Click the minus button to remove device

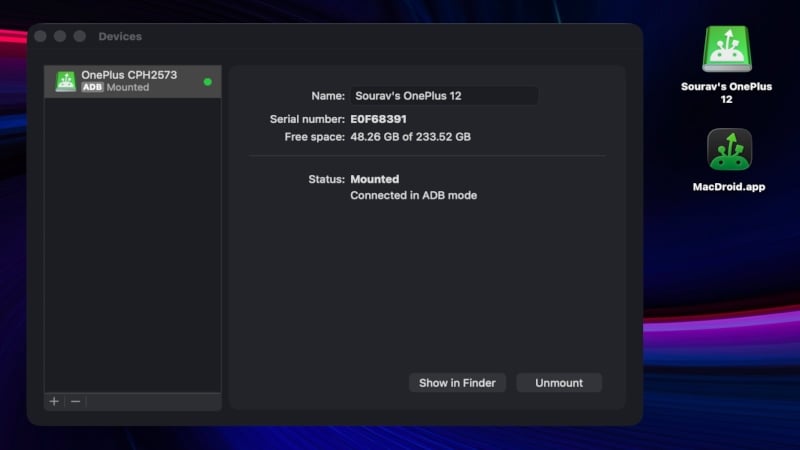(x=76, y=402)
